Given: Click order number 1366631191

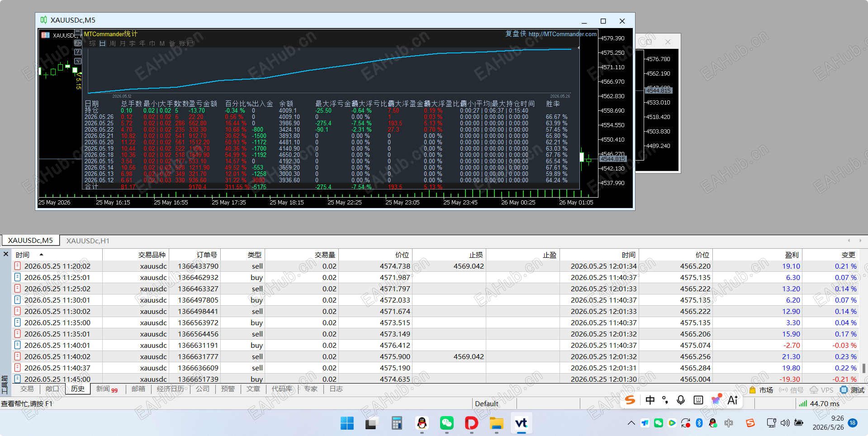Looking at the screenshot, I should point(198,345).
